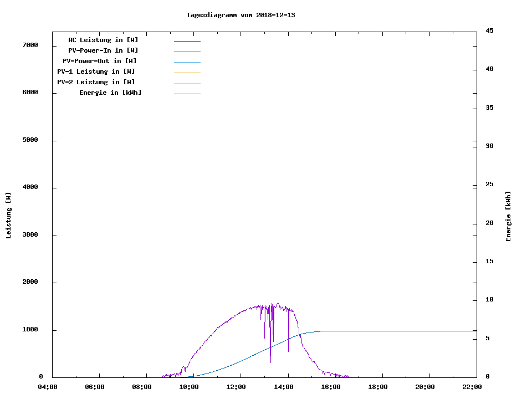Select the 25 tick label on right axis
This screenshot has height=399, width=532.
489,184
